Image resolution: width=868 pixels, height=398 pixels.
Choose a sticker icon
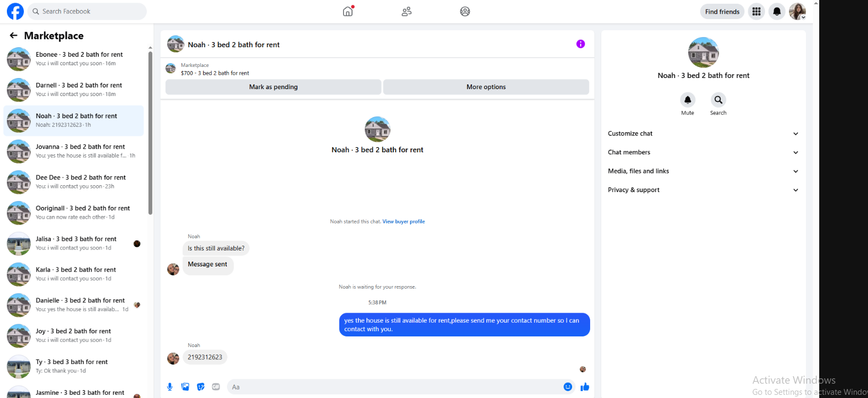pyautogui.click(x=200, y=387)
